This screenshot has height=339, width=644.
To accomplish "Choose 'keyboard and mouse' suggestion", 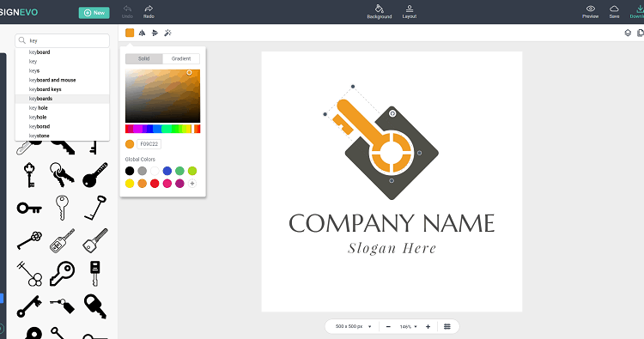I will pos(63,80).
